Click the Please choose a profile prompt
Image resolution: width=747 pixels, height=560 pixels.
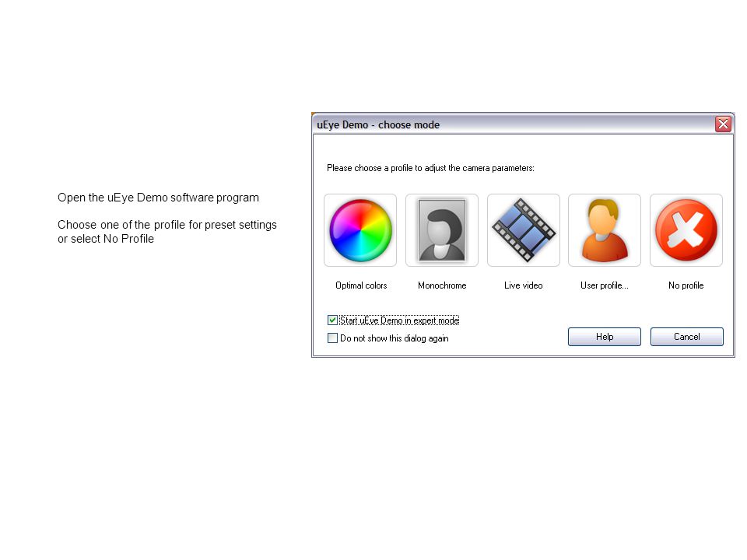pyautogui.click(x=430, y=168)
